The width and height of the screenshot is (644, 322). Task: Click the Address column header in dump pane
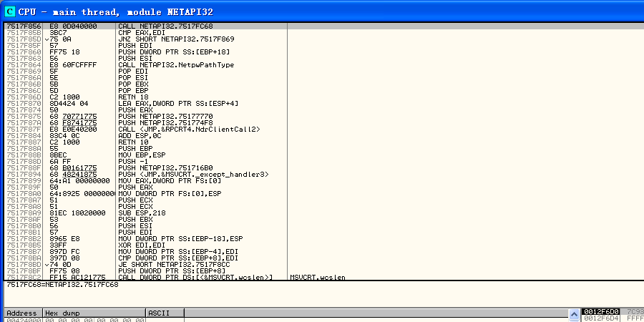(21, 313)
